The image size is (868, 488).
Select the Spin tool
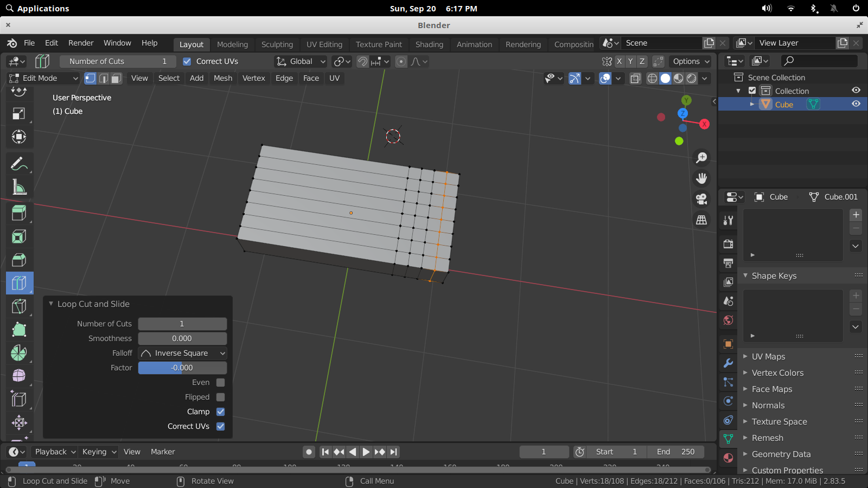pyautogui.click(x=19, y=353)
